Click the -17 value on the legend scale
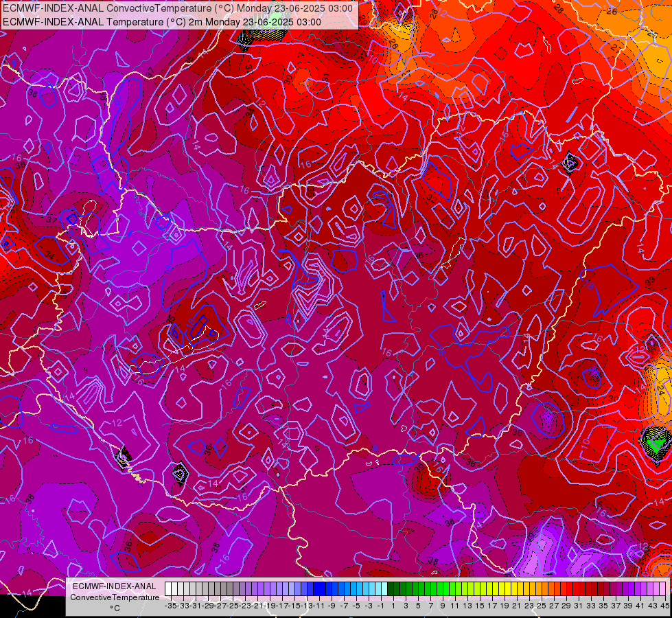The height and width of the screenshot is (618, 672). [282, 606]
